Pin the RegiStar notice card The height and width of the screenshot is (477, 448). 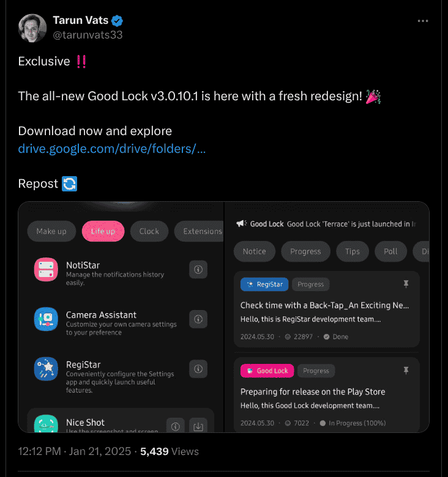406,284
